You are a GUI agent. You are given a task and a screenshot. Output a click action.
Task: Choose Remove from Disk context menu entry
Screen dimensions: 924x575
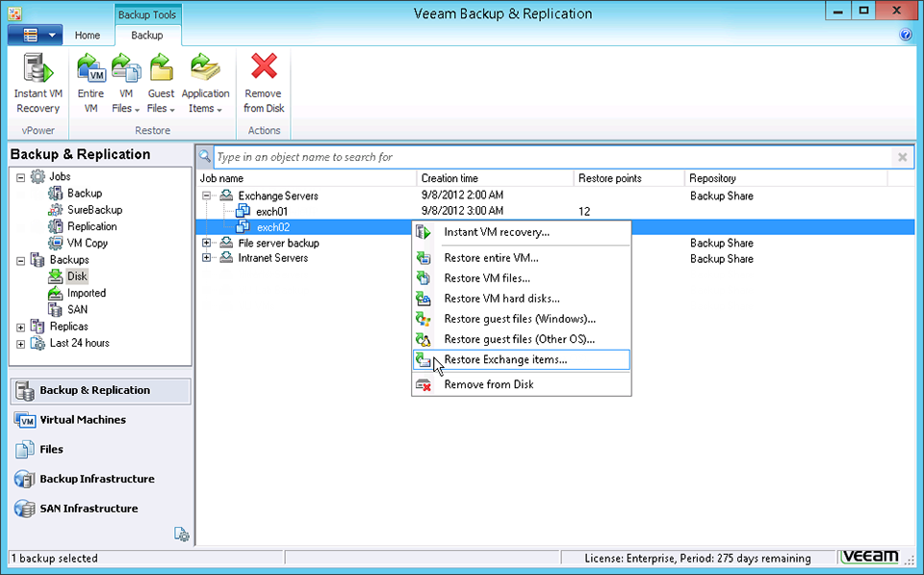[x=522, y=384]
